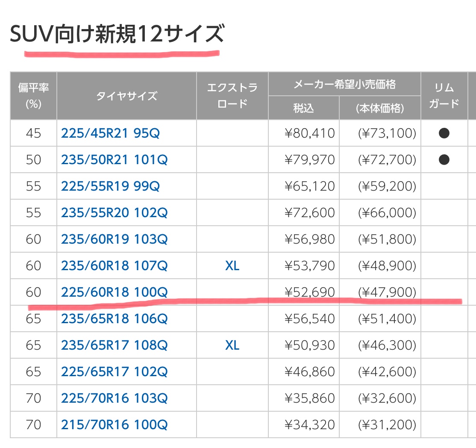Click the rim guard dot for 225/45R21
The width and height of the screenshot is (476, 448).
(x=444, y=133)
